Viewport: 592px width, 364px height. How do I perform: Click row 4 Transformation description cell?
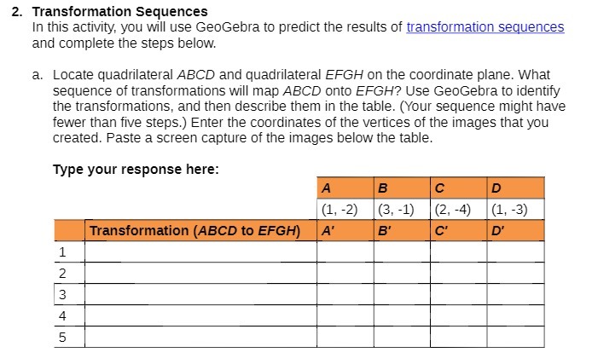pyautogui.click(x=200, y=315)
